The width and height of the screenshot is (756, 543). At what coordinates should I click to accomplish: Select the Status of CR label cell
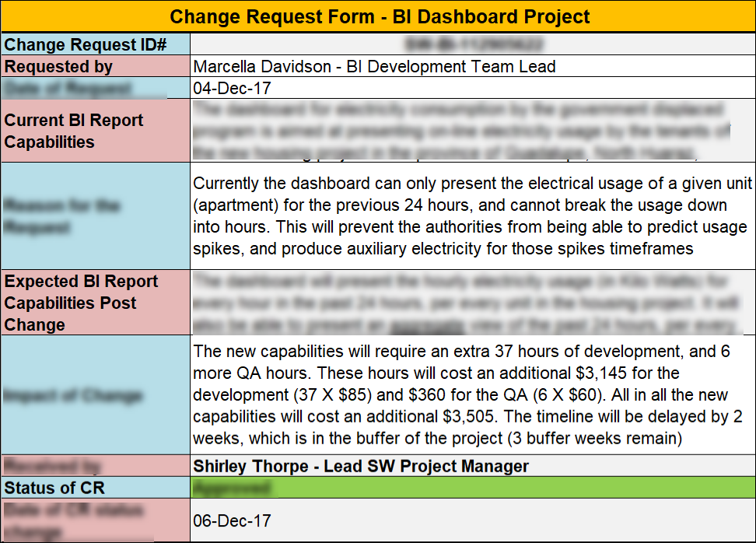coord(95,488)
